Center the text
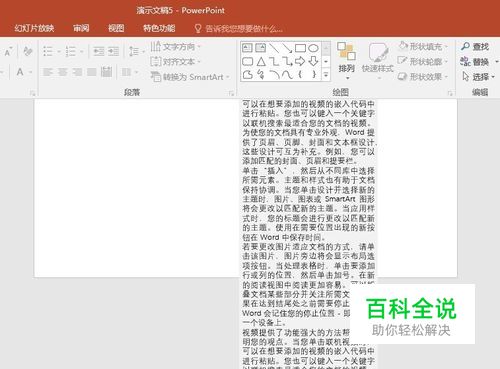 [x=63, y=72]
